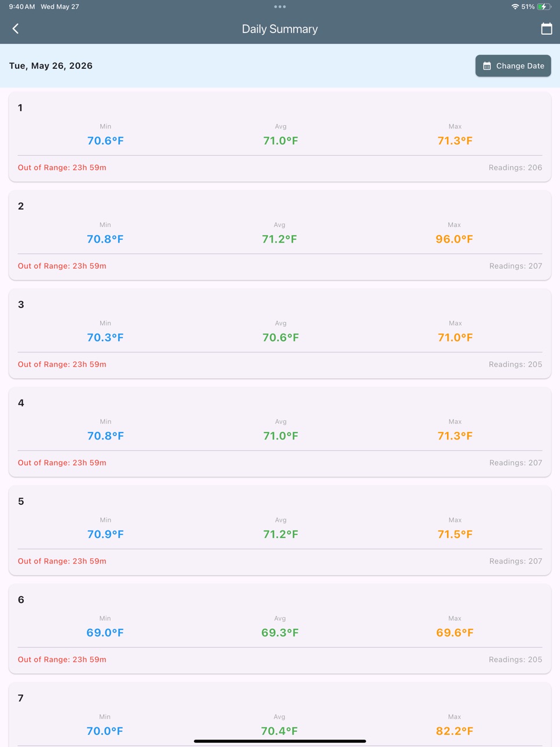Tap the back arrow icon
The height and width of the screenshot is (747, 560).
[16, 28]
